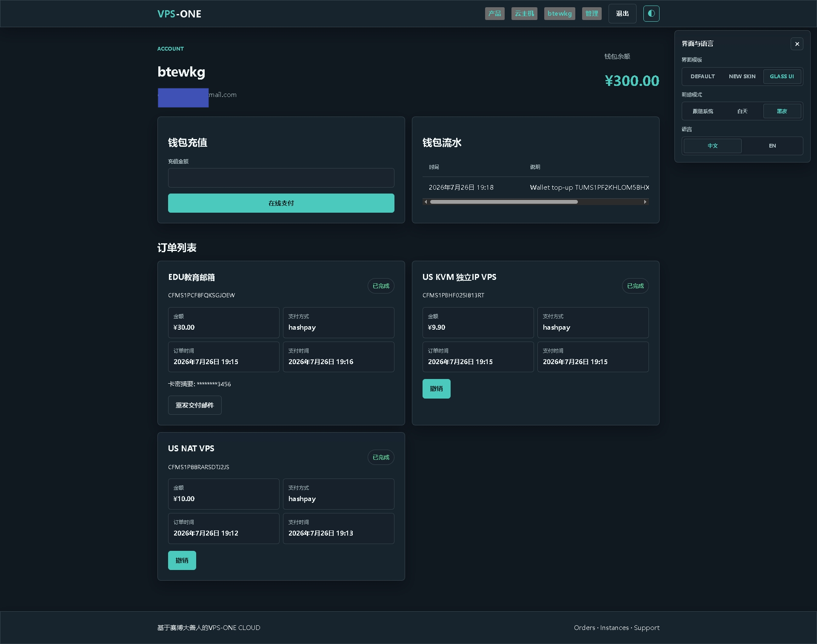
Task: Select the DEFAULT interface template
Action: click(x=703, y=77)
